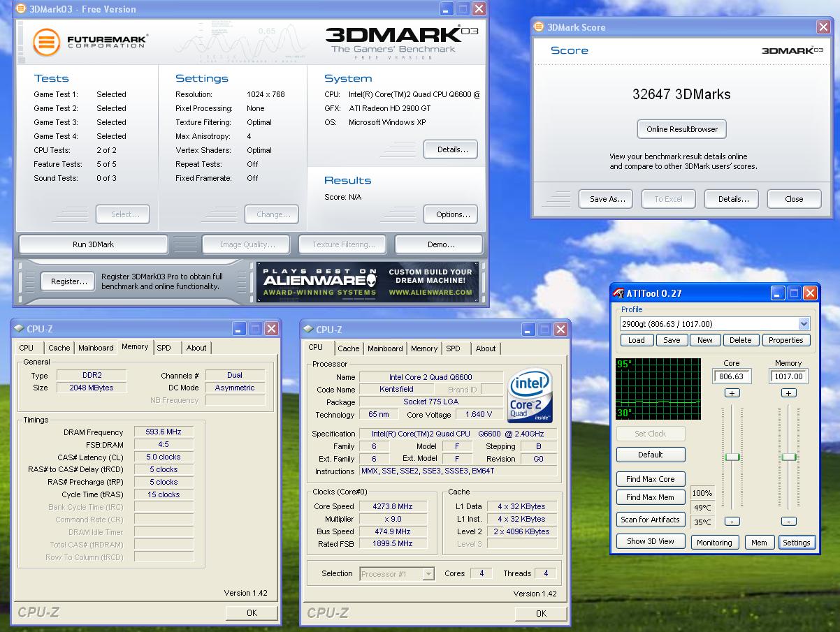Adjust the Core clock slider handle
This screenshot has width=840, height=632.
click(x=732, y=457)
